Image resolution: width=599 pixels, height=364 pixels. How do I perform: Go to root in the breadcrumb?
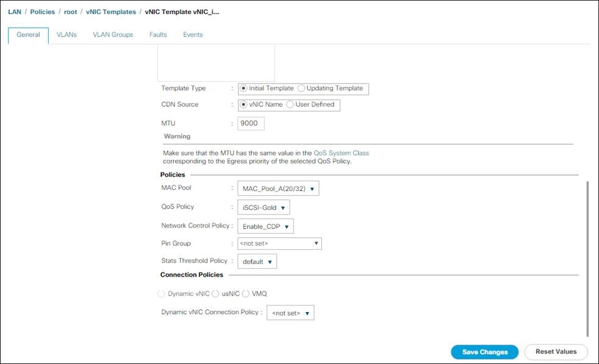click(70, 12)
